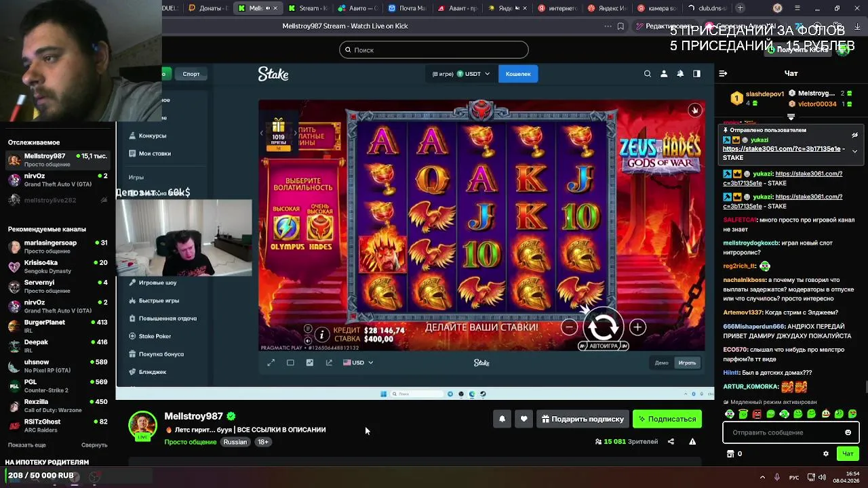868x488 pixels.
Task: Click the spin button in the slot game
Action: pyautogui.click(x=603, y=326)
